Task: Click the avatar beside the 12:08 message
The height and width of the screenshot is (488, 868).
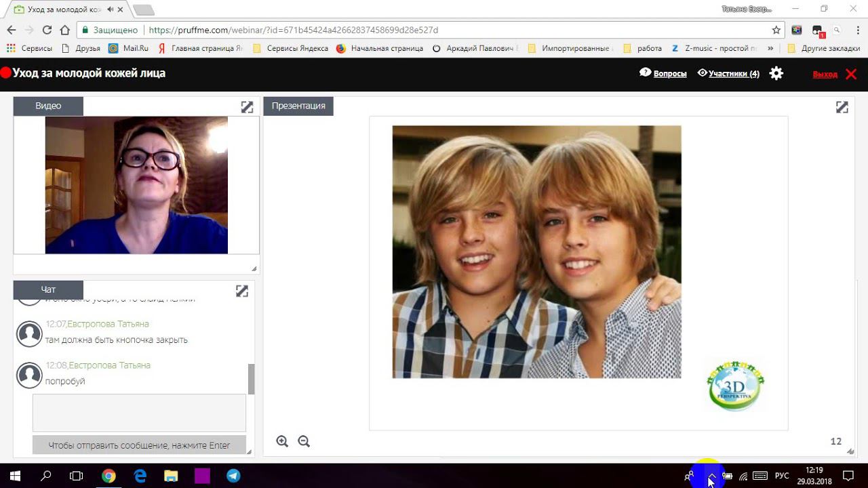Action: click(x=29, y=375)
